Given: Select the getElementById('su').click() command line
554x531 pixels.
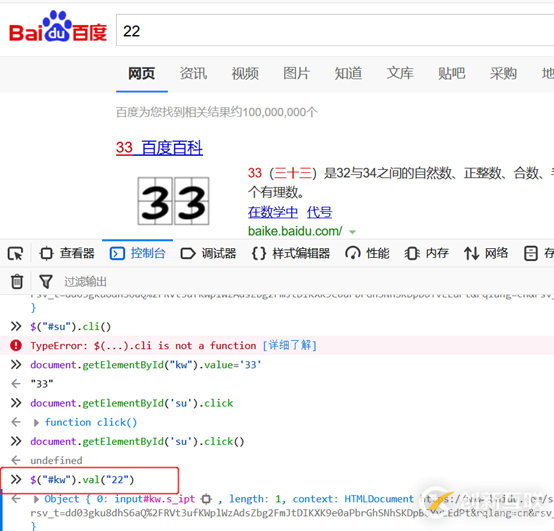Looking at the screenshot, I should 137,441.
